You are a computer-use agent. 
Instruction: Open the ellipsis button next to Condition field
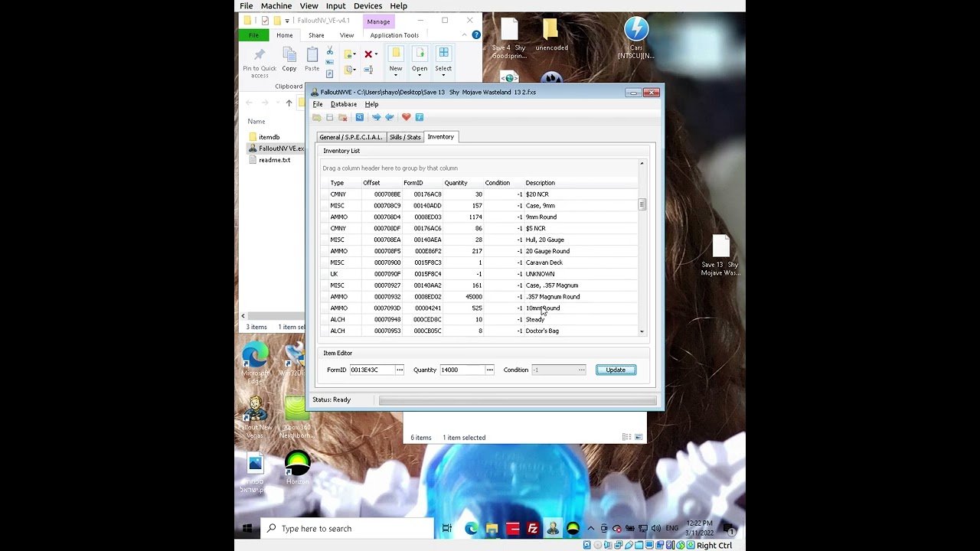pos(582,370)
